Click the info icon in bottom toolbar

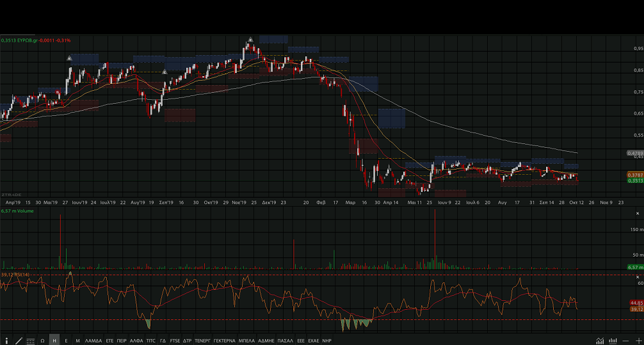click(x=7, y=341)
